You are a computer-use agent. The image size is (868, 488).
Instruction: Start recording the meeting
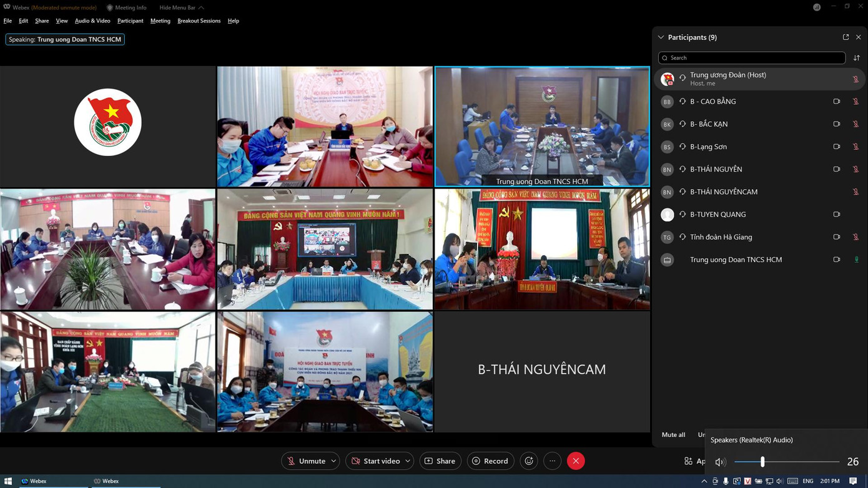tap(490, 461)
